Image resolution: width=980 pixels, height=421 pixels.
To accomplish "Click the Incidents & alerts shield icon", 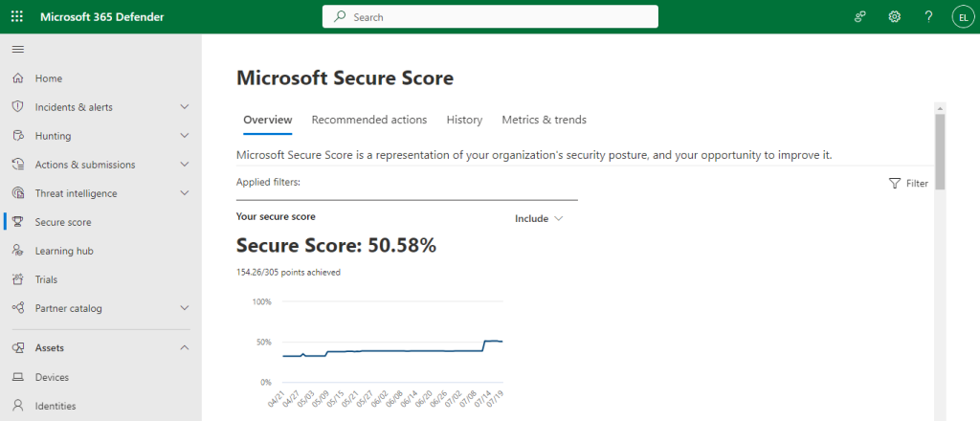I will point(18,107).
